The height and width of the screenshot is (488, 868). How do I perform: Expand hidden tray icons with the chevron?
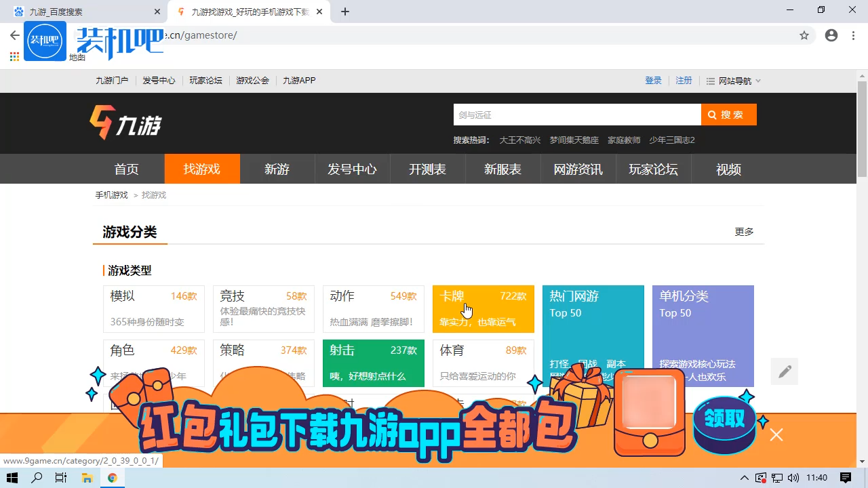(745, 478)
